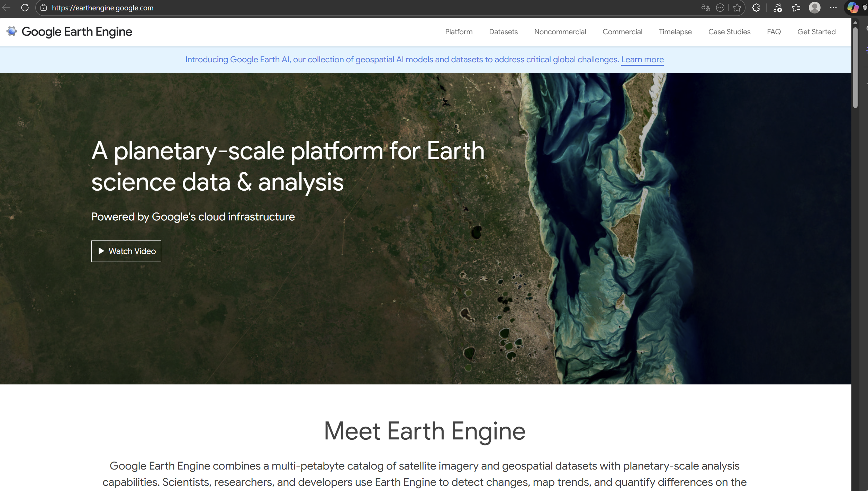Click the site permissions lock icon
This screenshot has height=491, width=868.
pyautogui.click(x=43, y=8)
